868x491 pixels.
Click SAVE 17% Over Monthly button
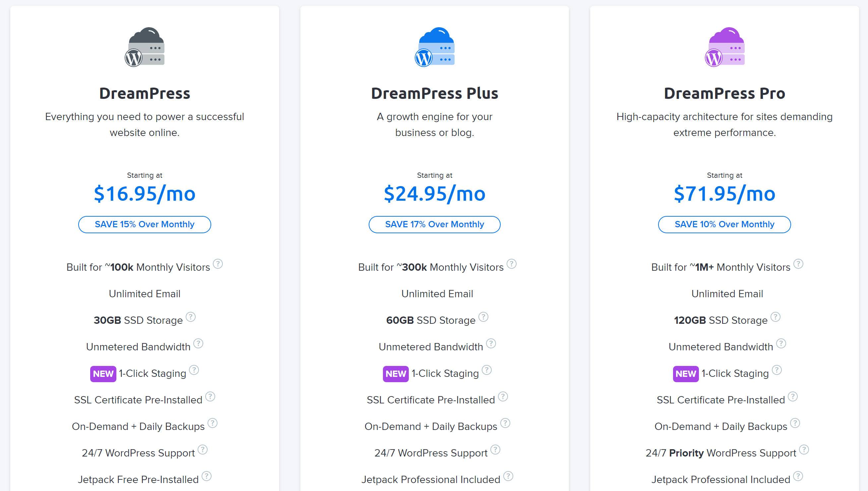click(435, 225)
